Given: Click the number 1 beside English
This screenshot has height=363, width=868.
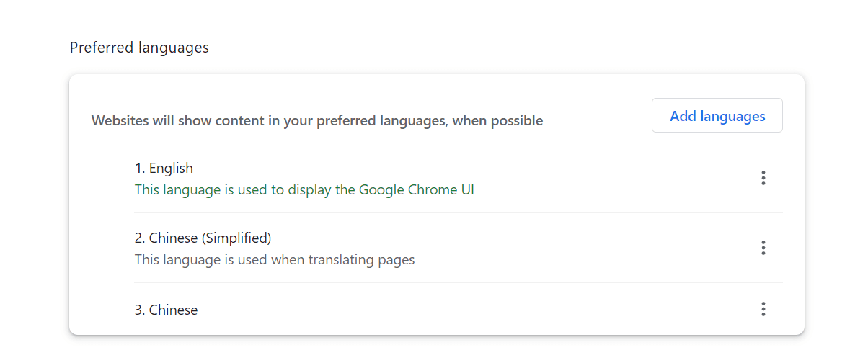Looking at the screenshot, I should tap(139, 169).
